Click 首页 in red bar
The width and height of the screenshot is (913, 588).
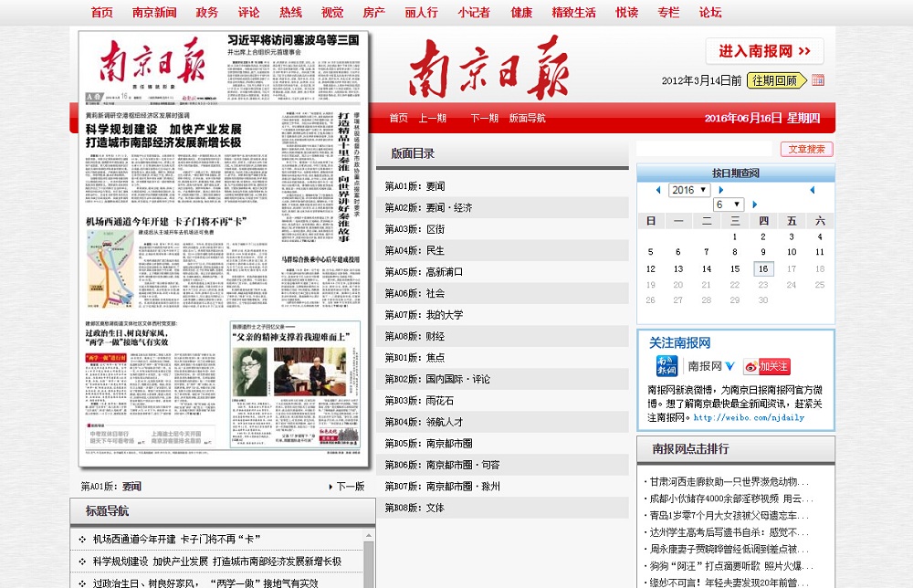pos(399,118)
